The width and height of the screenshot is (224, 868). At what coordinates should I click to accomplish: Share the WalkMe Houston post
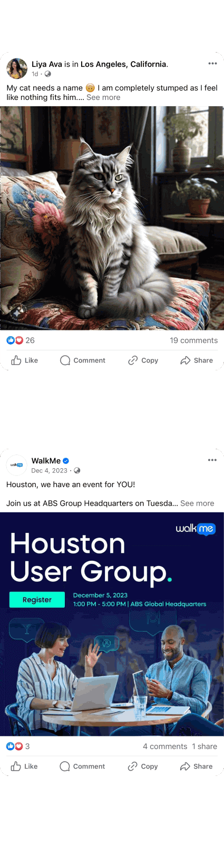coord(197,766)
